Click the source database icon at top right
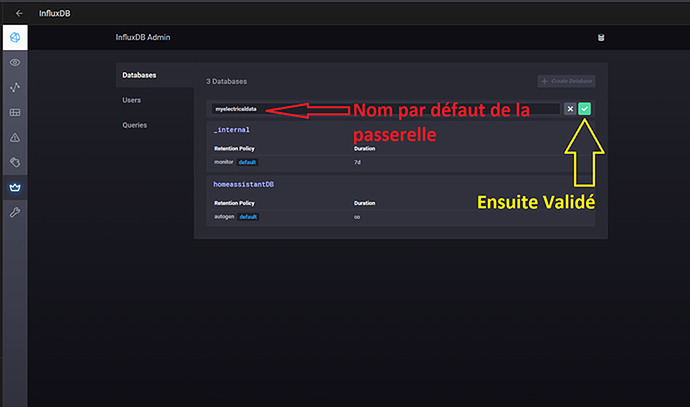The image size is (690, 407). (601, 37)
